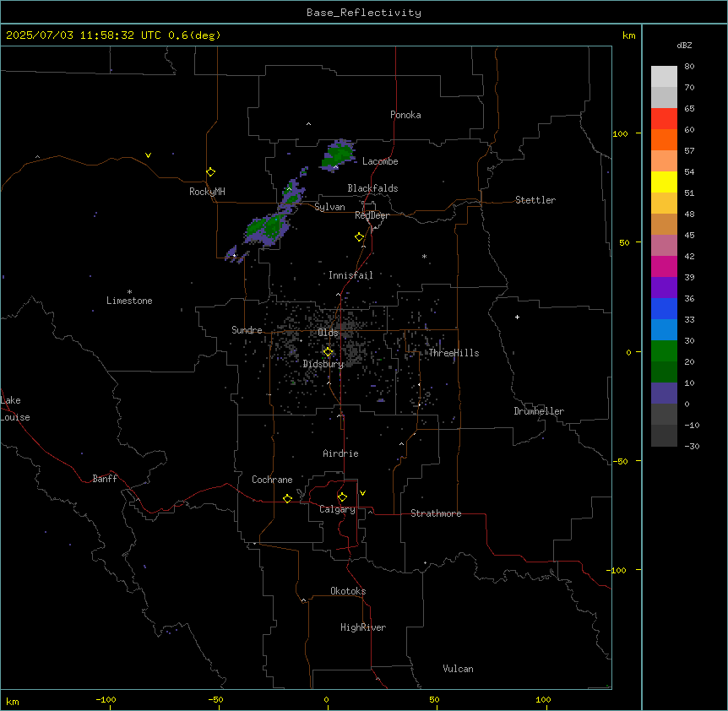728x711 pixels.
Task: Pick the red 60-65 dBZ legend swatch
Action: pyautogui.click(x=664, y=119)
